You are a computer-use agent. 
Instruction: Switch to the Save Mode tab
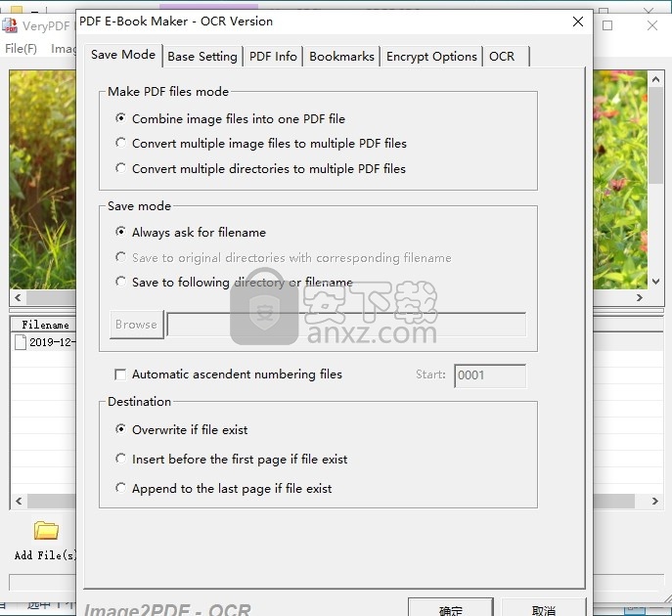tap(123, 55)
